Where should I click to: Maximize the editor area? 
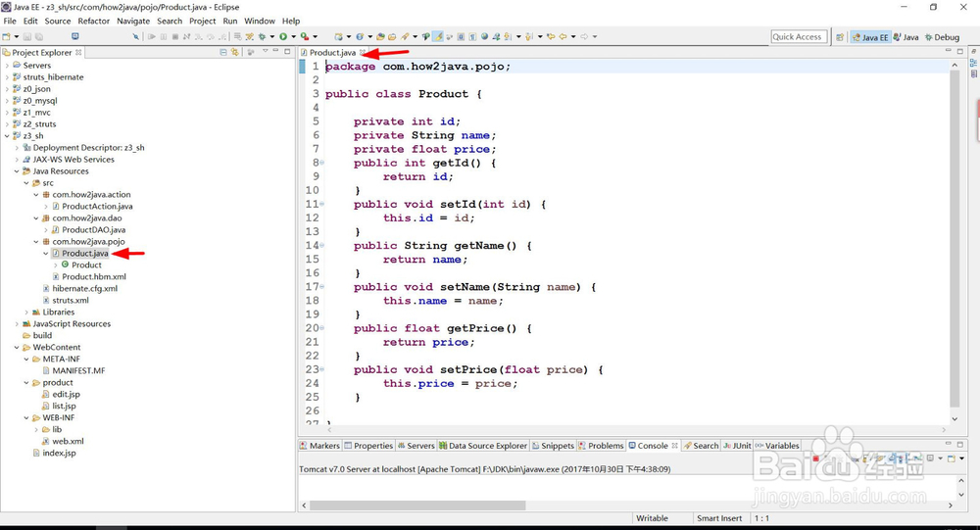pos(960,51)
